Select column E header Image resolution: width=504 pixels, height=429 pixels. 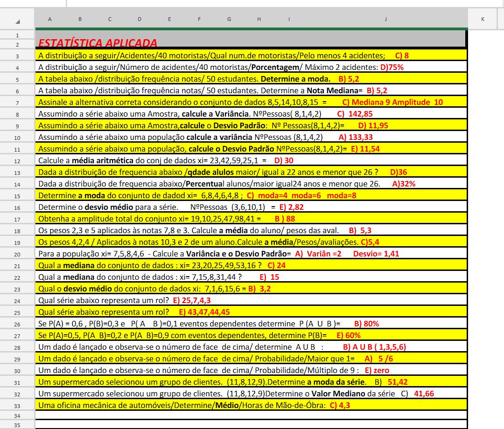169,19
